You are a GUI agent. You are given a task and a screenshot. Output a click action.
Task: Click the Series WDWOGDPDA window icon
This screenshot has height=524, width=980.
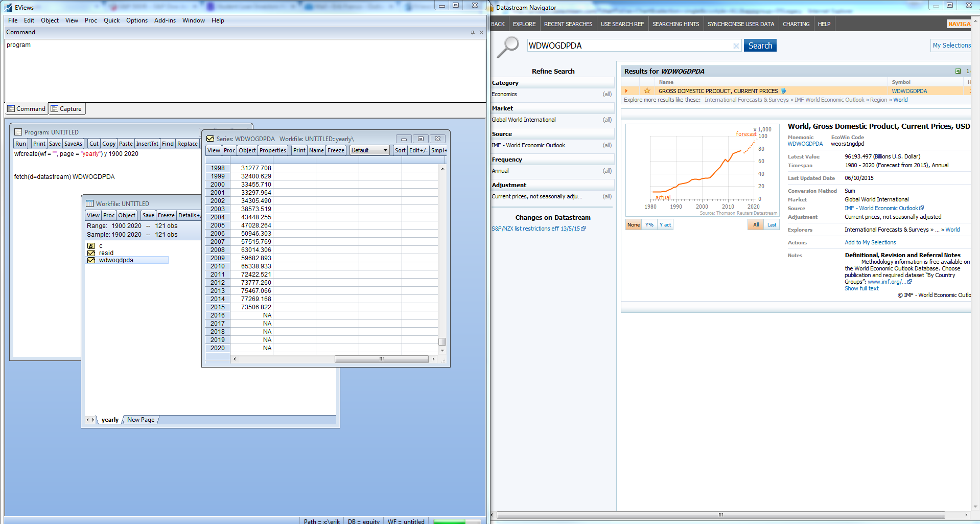(x=210, y=139)
